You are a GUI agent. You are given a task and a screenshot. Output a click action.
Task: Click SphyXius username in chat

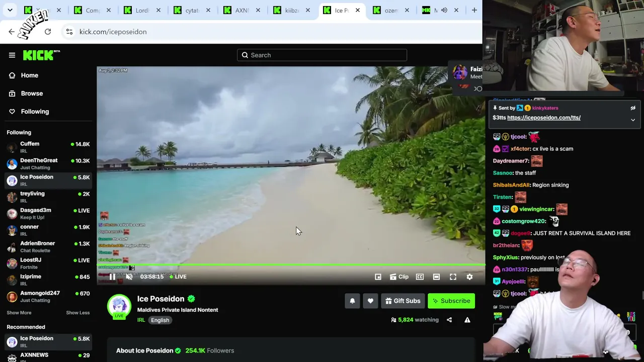505,257
